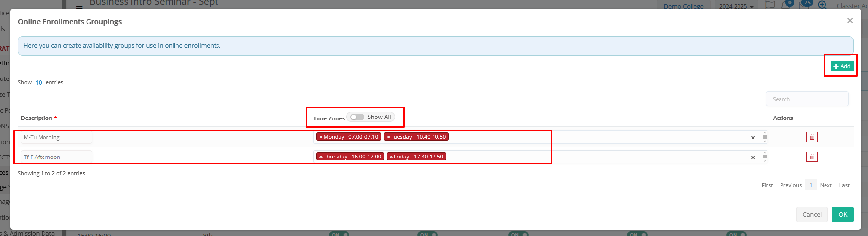
Task: Click the green Add button
Action: (842, 66)
